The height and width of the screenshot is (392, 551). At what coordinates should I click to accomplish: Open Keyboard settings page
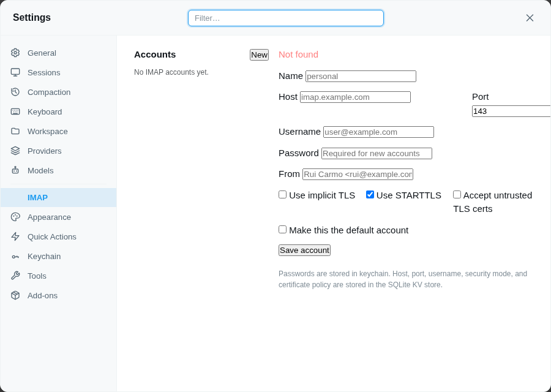[58, 112]
